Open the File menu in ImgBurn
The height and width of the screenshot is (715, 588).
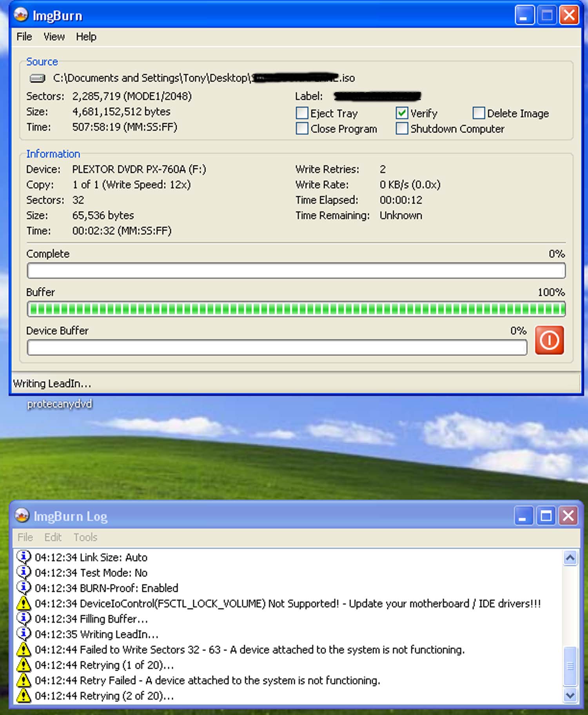24,37
